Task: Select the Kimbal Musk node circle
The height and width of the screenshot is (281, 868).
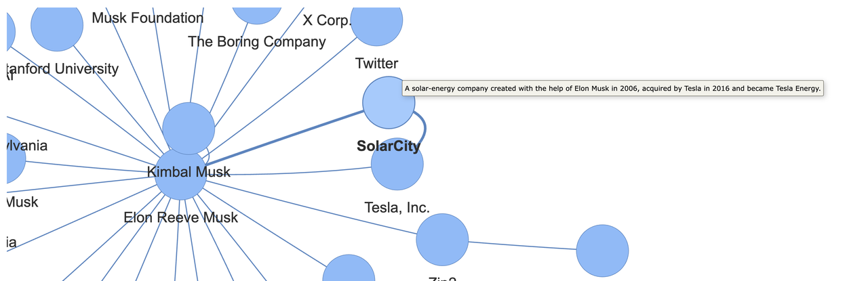Action: [189, 129]
